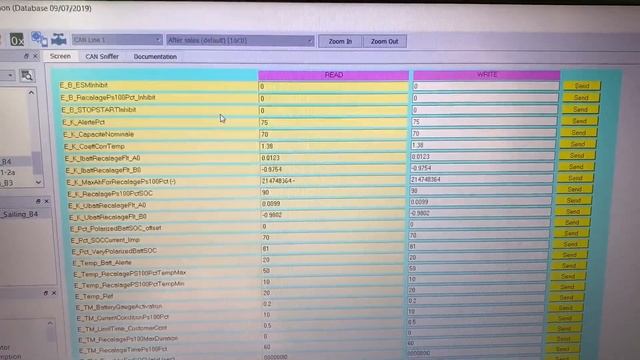Send the E_K_AlertePct value
The height and width of the screenshot is (360, 640).
pyautogui.click(x=579, y=121)
